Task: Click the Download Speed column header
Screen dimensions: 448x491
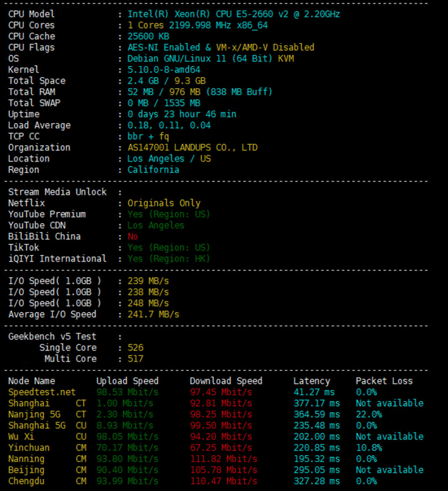Action: (226, 381)
